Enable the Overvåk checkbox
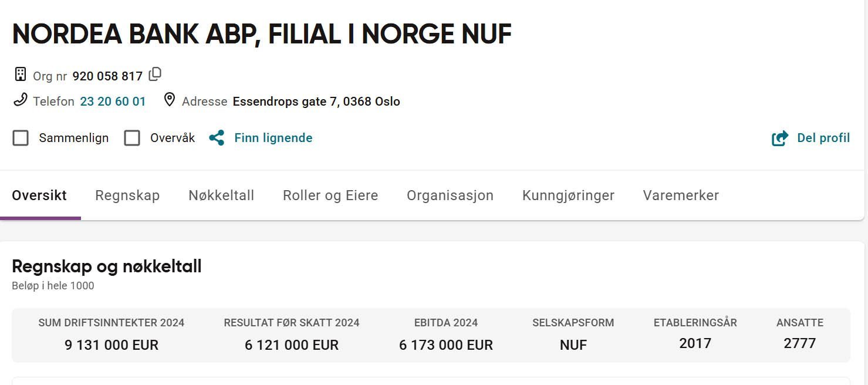868x385 pixels. point(132,138)
